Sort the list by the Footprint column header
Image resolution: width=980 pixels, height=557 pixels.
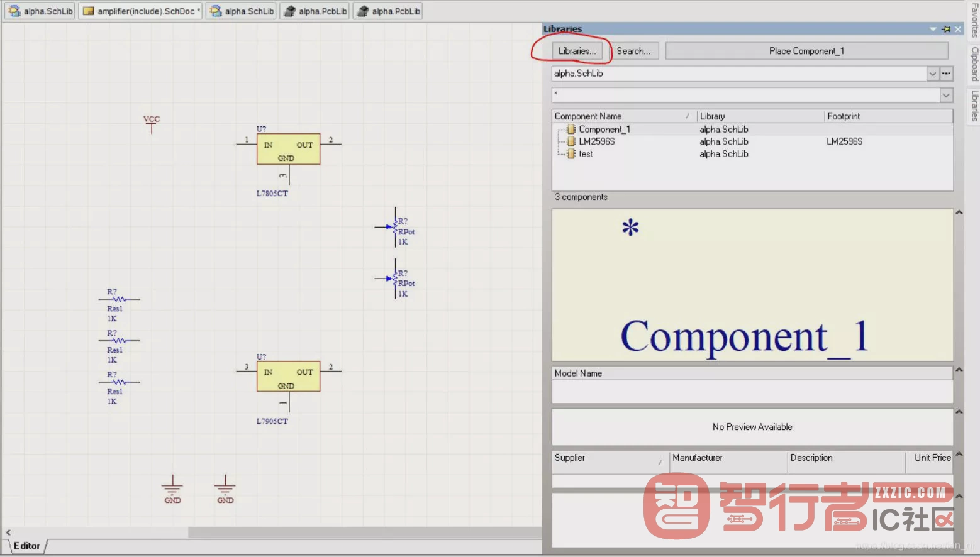tap(889, 116)
